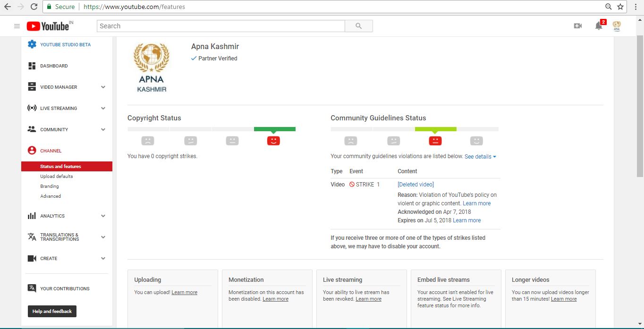
Task: Click the zoom magnifier in address bar
Action: pyautogui.click(x=609, y=7)
